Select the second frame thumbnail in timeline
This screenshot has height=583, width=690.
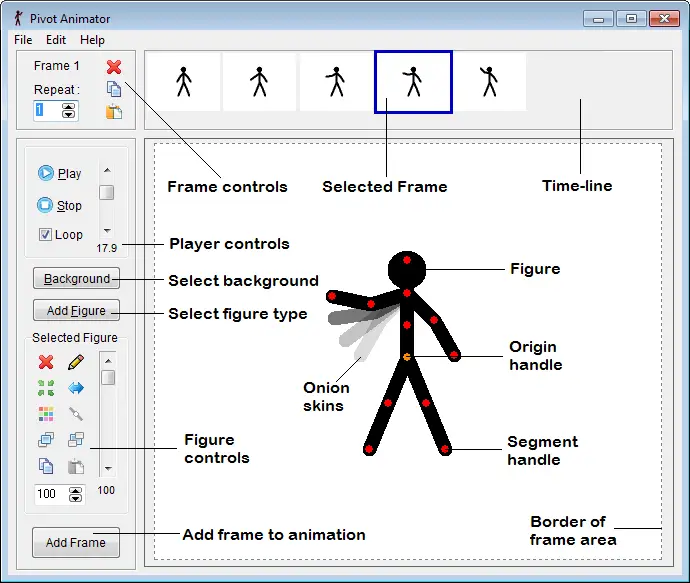260,81
